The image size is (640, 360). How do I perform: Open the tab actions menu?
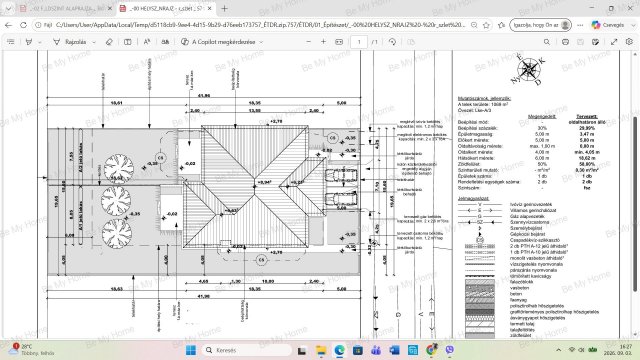point(8,8)
